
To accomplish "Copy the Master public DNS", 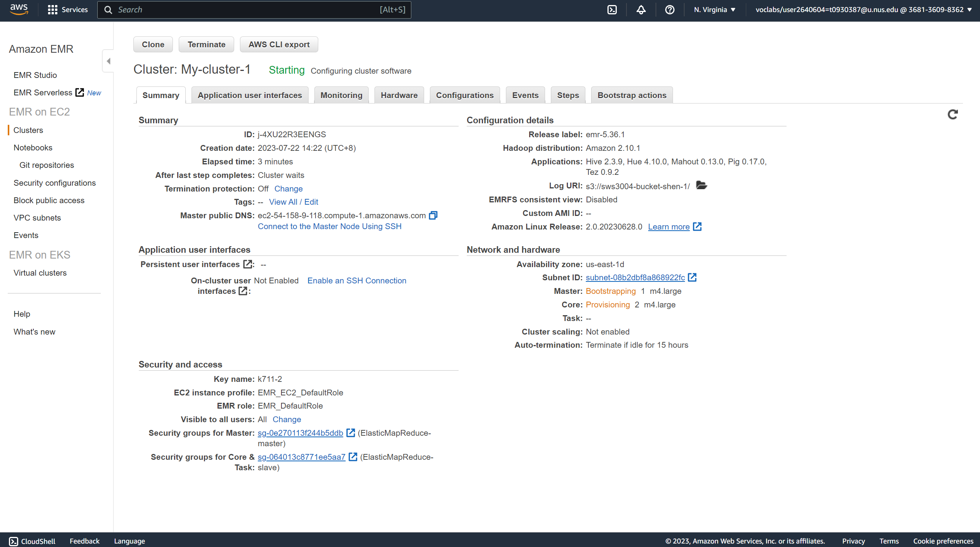I will click(x=433, y=216).
